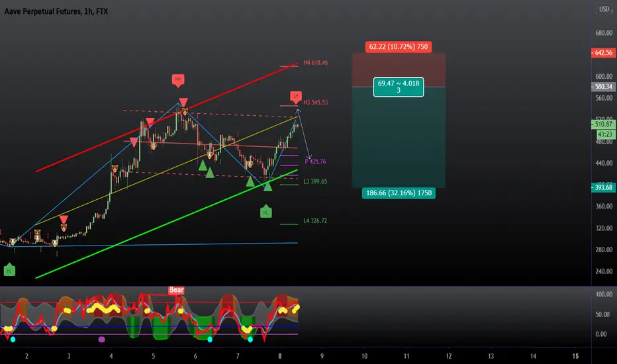Click the H3 545.53 pivot label
Viewport: 617px width, 364px height.
point(316,103)
